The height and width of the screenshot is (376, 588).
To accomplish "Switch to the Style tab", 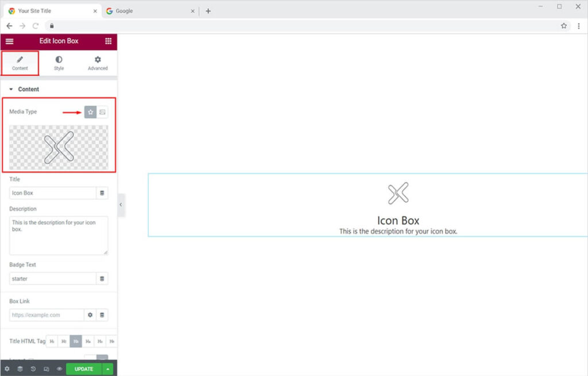I will point(59,63).
